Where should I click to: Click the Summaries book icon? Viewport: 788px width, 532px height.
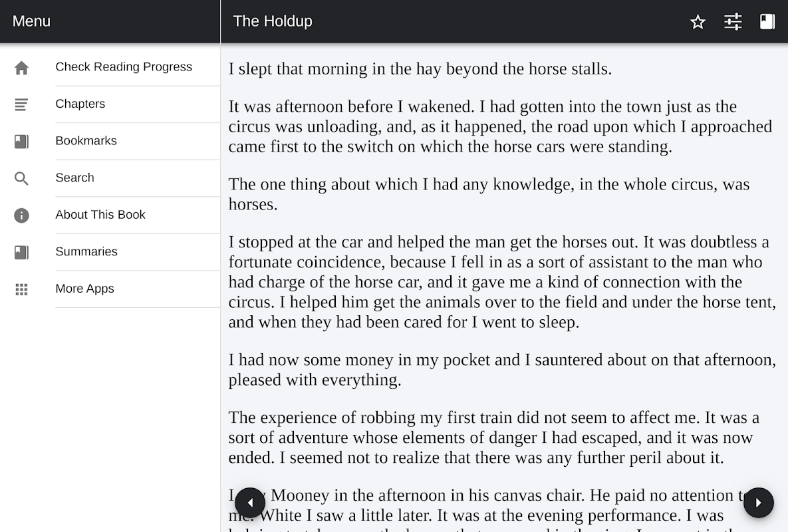coord(21,252)
